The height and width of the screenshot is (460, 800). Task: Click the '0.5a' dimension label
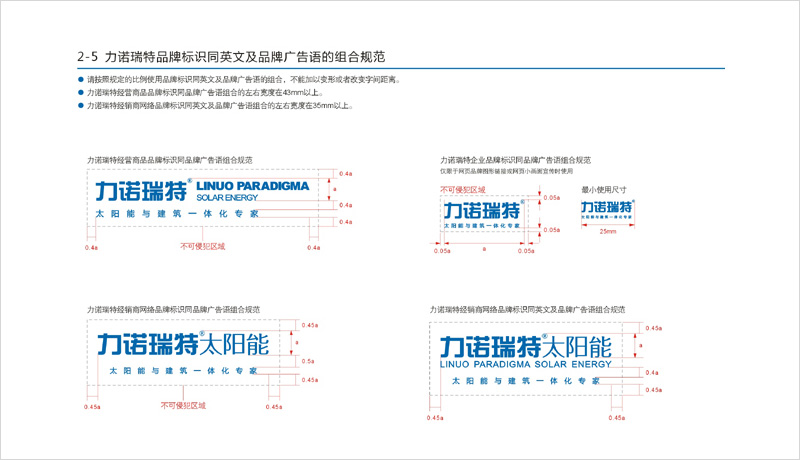[308, 361]
